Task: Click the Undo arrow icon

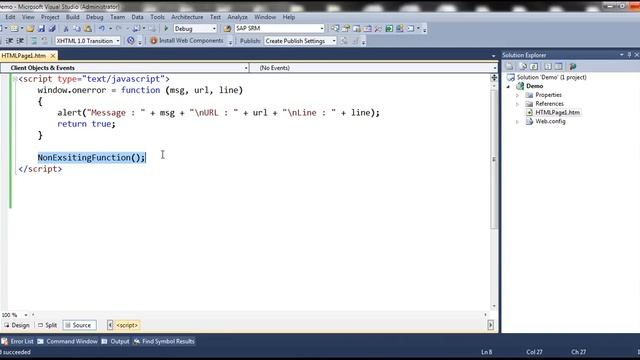Action: tap(102, 29)
